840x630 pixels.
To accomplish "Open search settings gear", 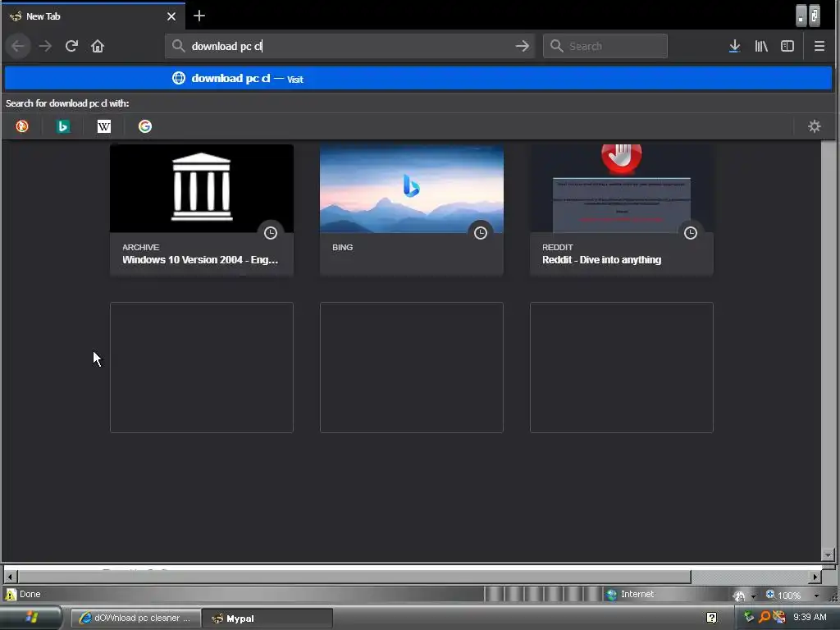I will (x=815, y=126).
